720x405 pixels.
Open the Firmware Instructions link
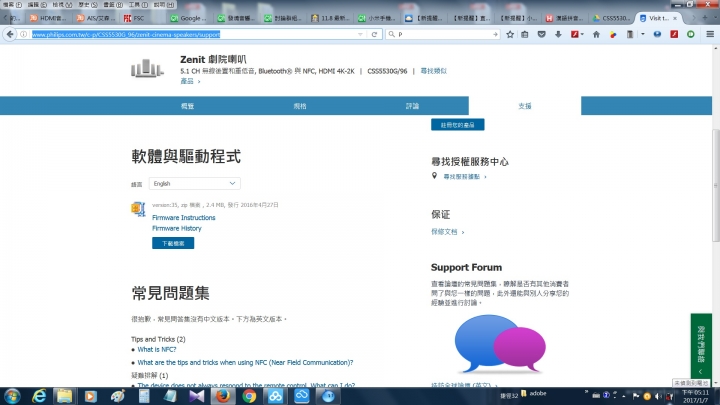click(184, 218)
